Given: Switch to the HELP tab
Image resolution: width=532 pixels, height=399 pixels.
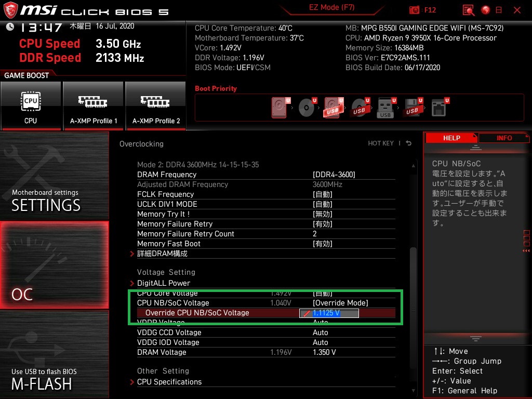Looking at the screenshot, I should click(x=451, y=138).
